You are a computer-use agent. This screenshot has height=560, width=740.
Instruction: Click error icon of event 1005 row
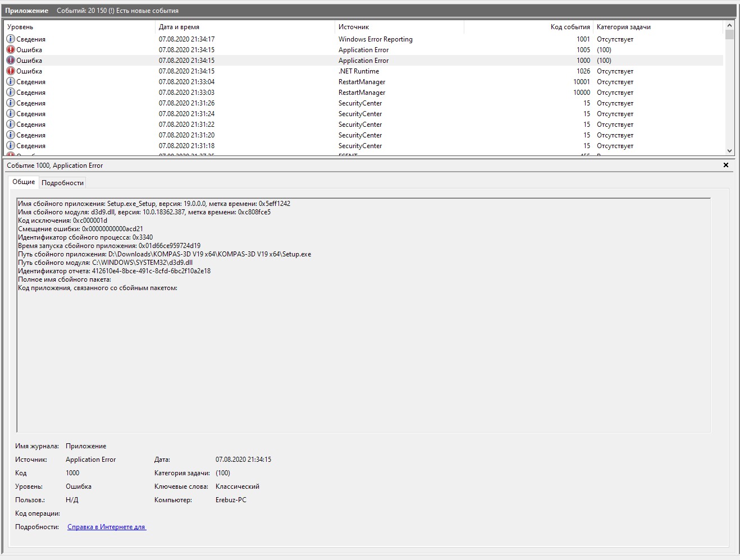pos(11,50)
